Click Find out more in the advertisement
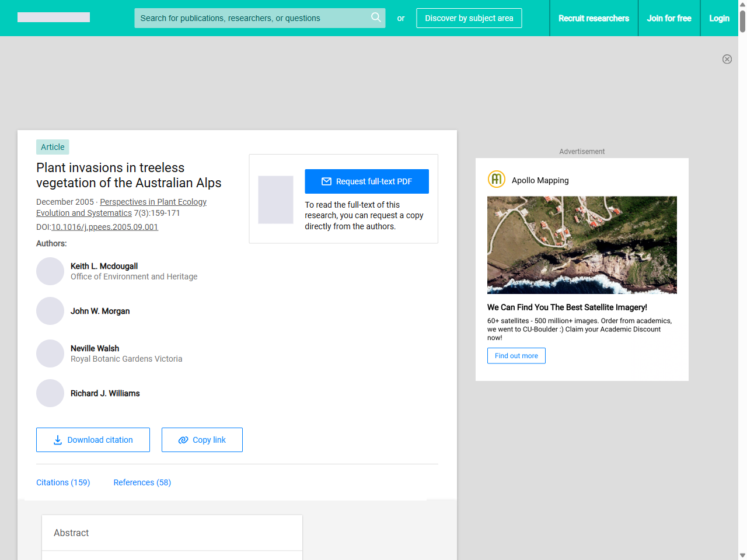Screen dimensions: 747x560 pos(516,356)
